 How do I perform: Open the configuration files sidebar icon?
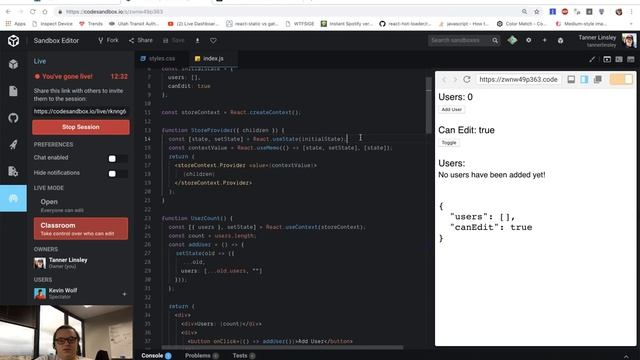pyautogui.click(x=13, y=171)
